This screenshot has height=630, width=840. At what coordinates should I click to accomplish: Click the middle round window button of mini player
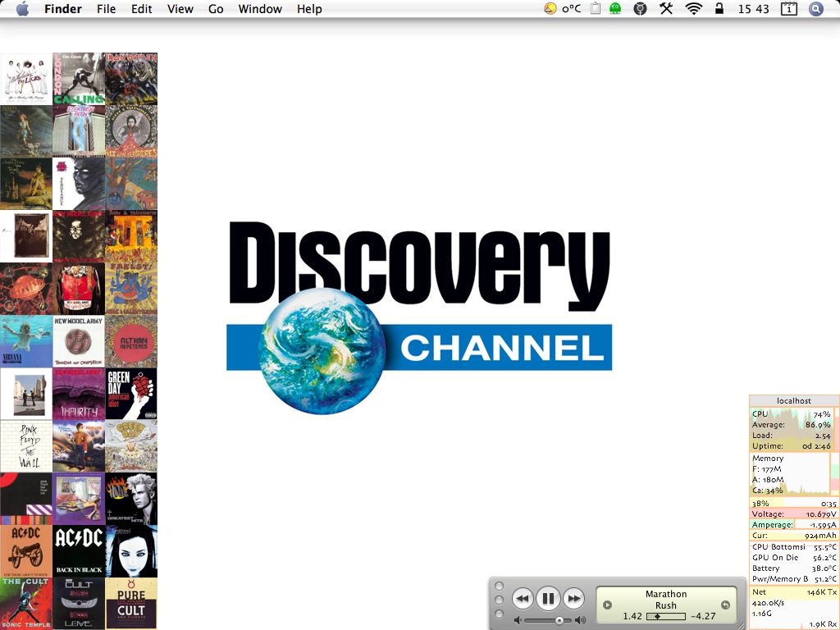tap(500, 600)
